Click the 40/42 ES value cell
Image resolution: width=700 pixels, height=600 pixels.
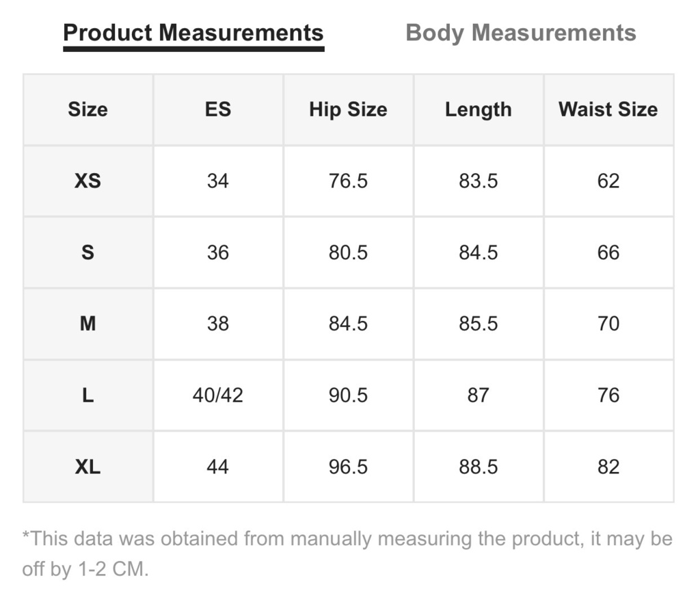[x=218, y=395]
